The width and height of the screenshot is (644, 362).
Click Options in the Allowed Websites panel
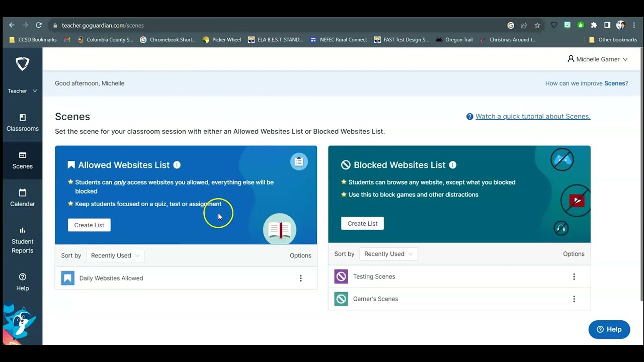click(300, 255)
